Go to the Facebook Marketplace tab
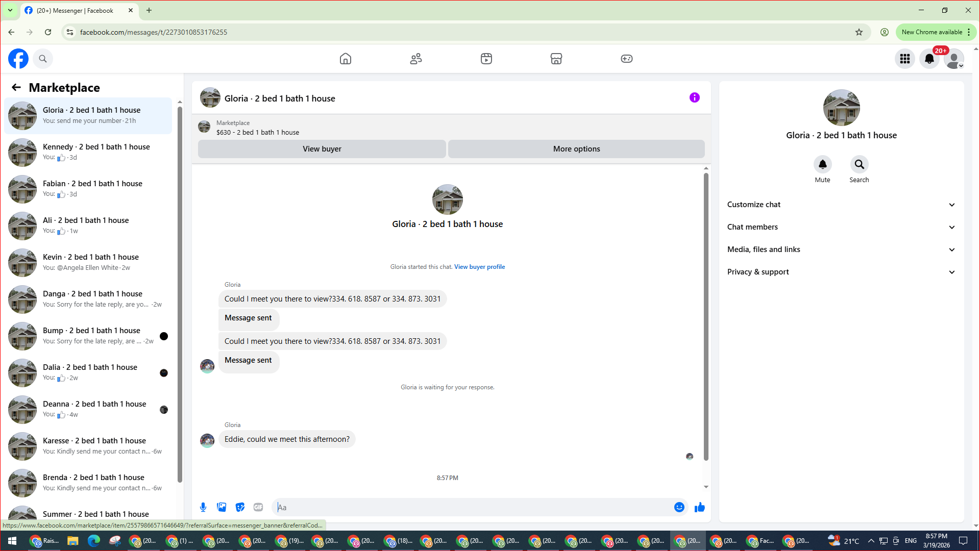Screen dimensions: 980x551 [556, 59]
